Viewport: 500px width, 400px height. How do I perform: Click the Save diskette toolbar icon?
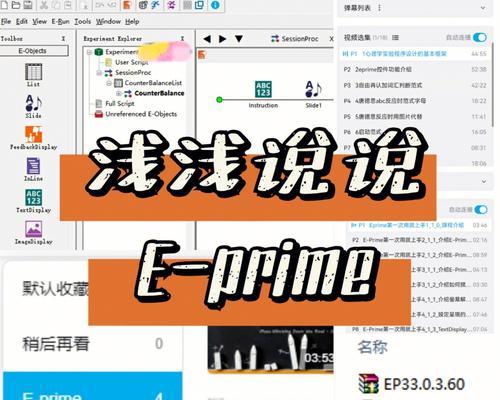point(28,4)
